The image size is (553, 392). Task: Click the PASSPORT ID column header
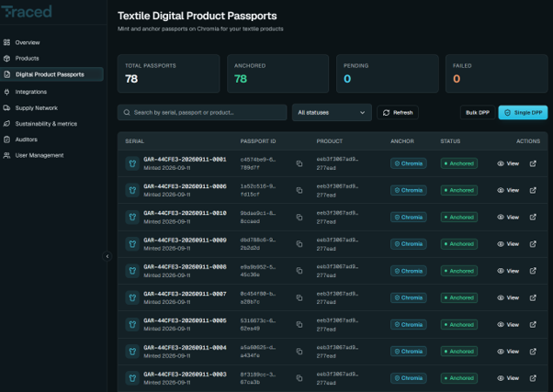pos(258,141)
